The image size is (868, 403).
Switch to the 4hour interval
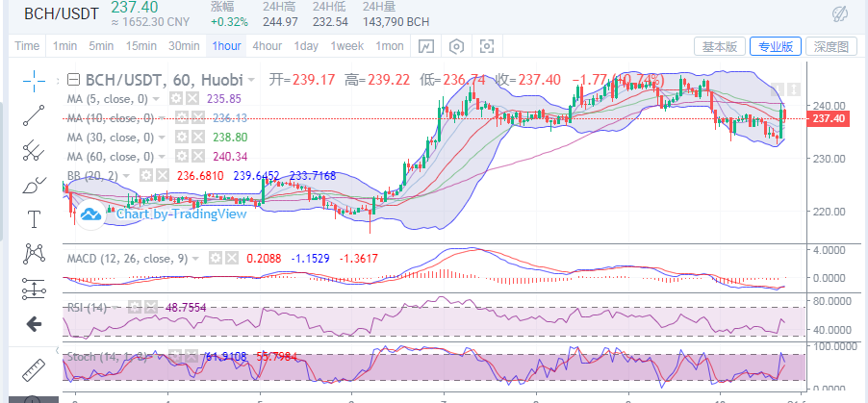coord(268,46)
